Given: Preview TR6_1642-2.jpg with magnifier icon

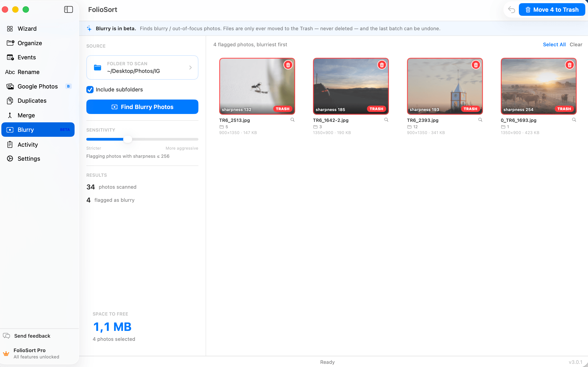Looking at the screenshot, I should point(386,120).
